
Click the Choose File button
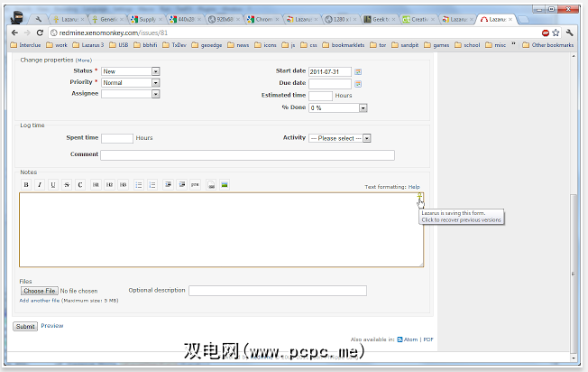[x=39, y=291]
